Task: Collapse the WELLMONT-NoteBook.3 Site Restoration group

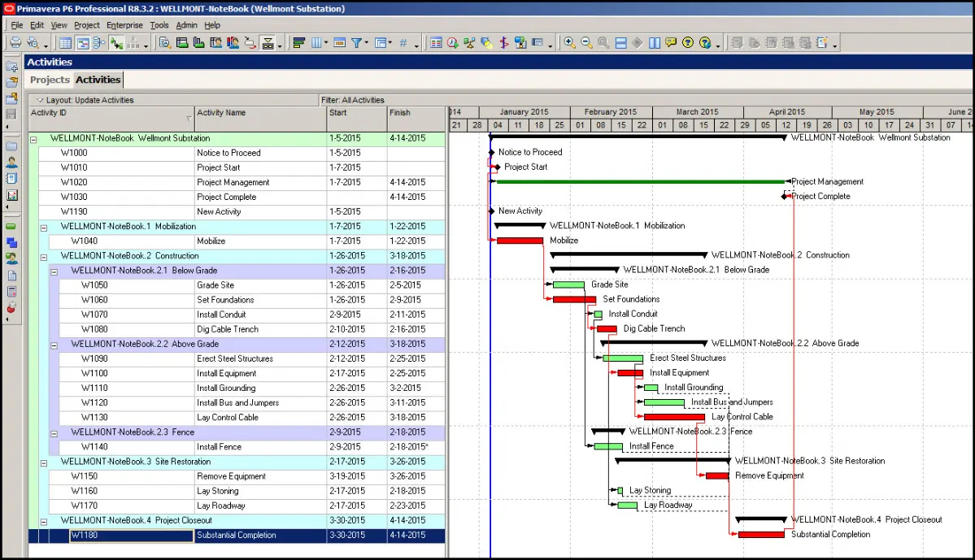Action: coord(44,462)
